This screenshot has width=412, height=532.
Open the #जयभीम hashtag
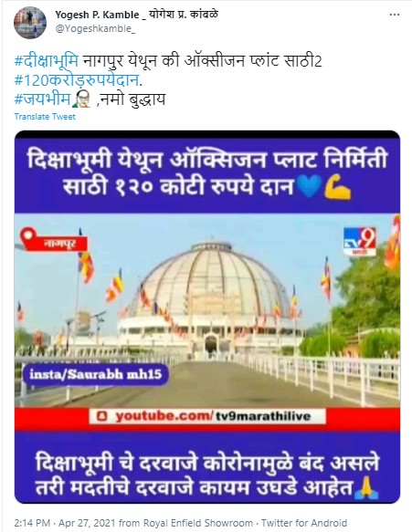43,99
